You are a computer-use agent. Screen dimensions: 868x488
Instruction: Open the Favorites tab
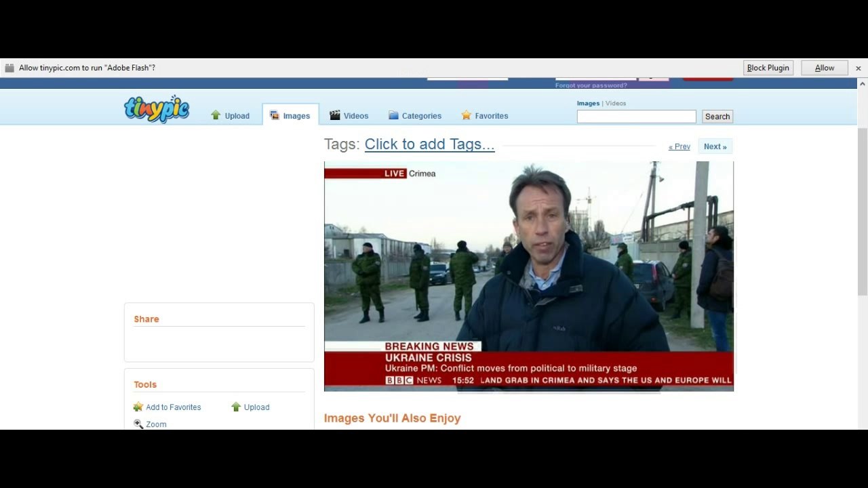click(x=484, y=116)
